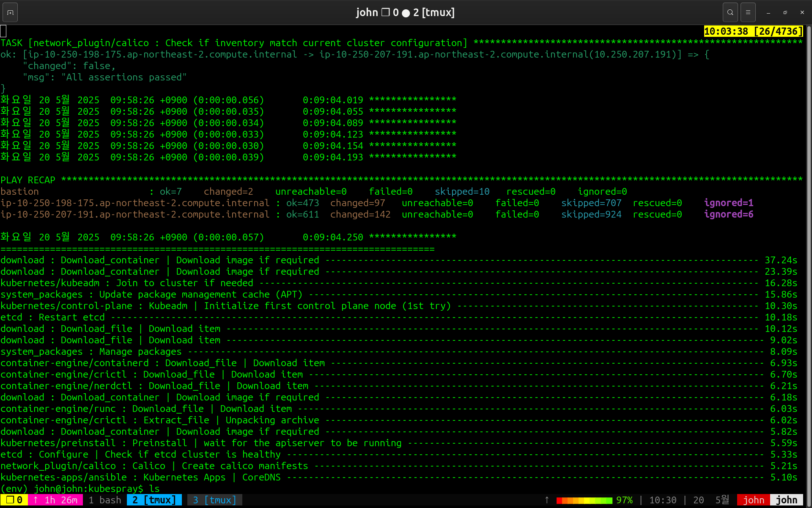Click the red john user badge
Screen dimensions: 812x508
tap(753, 500)
